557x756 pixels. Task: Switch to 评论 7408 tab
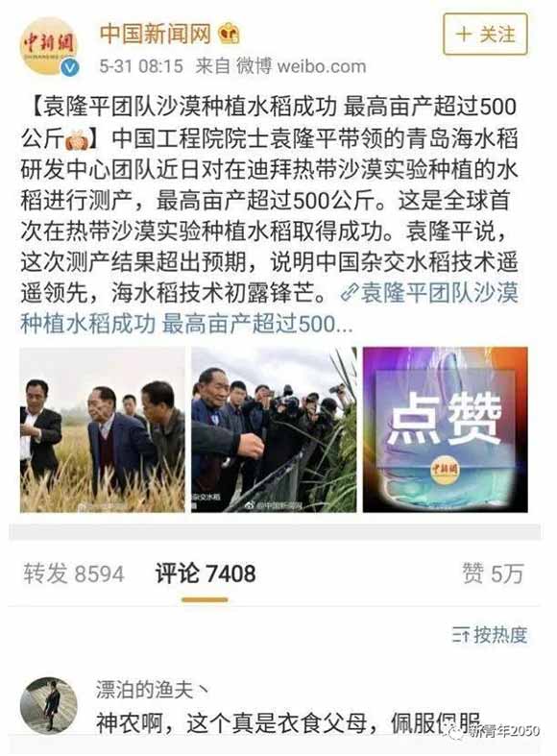[x=206, y=573]
